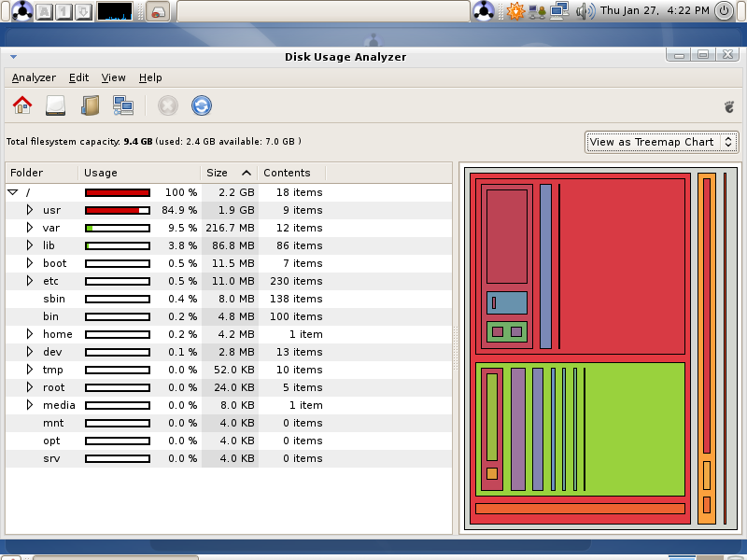747x560 pixels.
Task: Click the '230 items' contents value
Action: (x=296, y=281)
